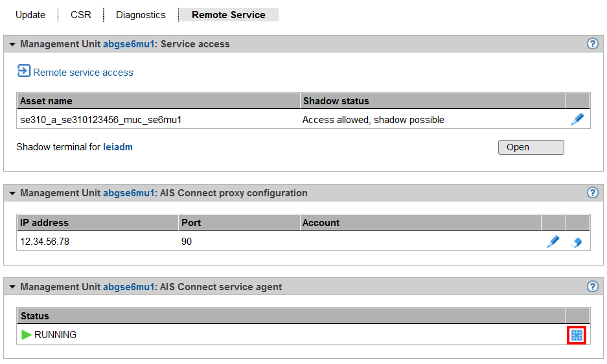Open help for AIS Connect service agent
This screenshot has width=607, height=364.
[592, 286]
